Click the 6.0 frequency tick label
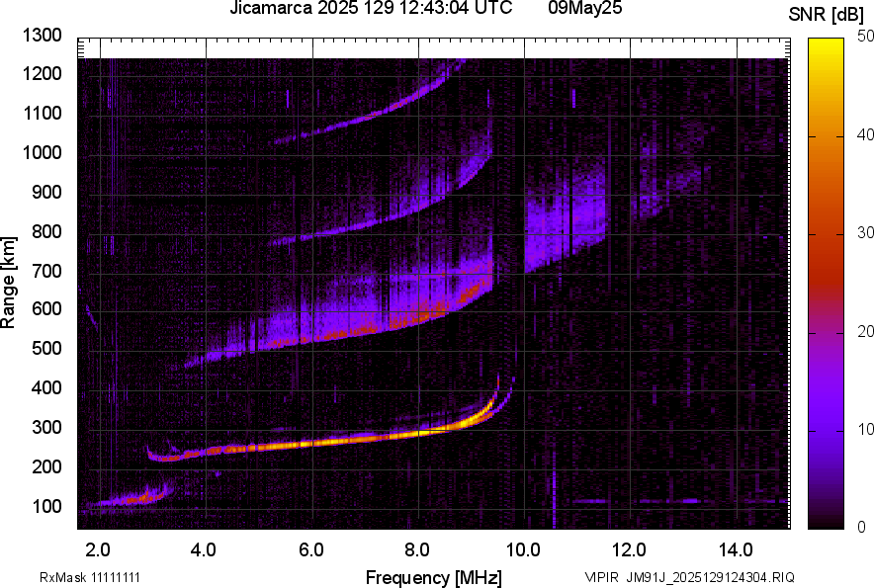The image size is (874, 588). 310,550
